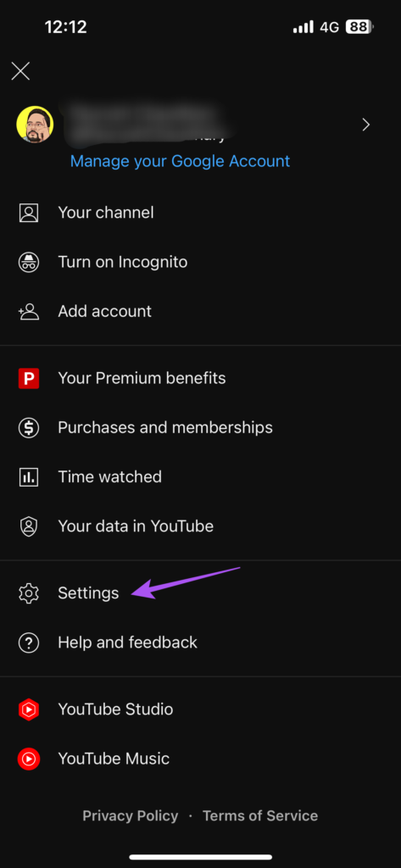The width and height of the screenshot is (401, 868).
Task: Open the Privacy Policy link
Action: pos(131,816)
